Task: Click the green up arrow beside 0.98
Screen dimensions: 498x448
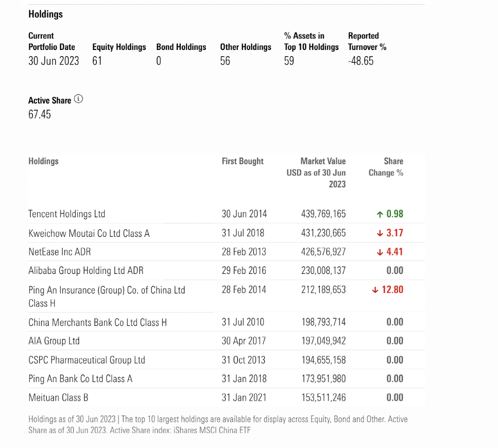Action: click(380, 214)
